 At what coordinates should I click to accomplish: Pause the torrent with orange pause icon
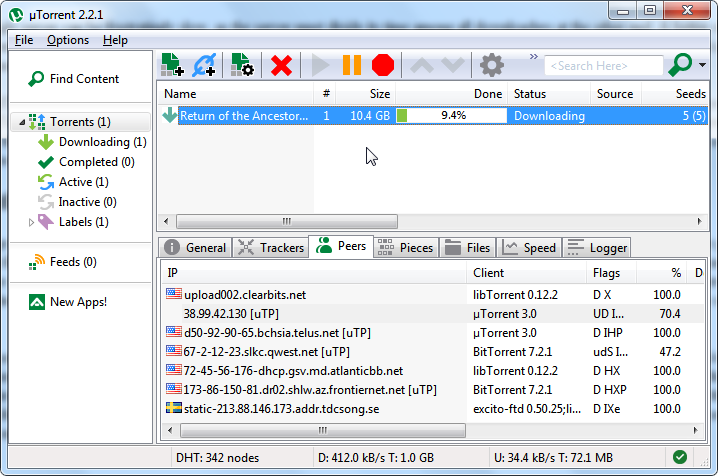[352, 65]
